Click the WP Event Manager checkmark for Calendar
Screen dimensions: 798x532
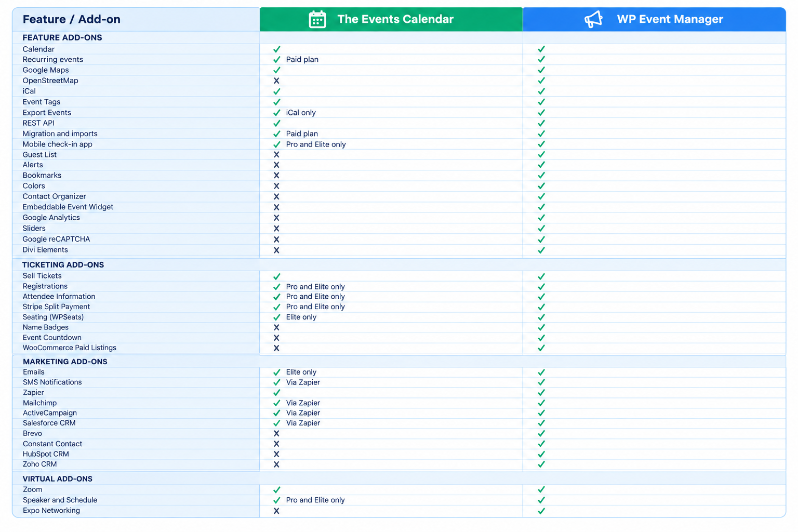pyautogui.click(x=541, y=49)
